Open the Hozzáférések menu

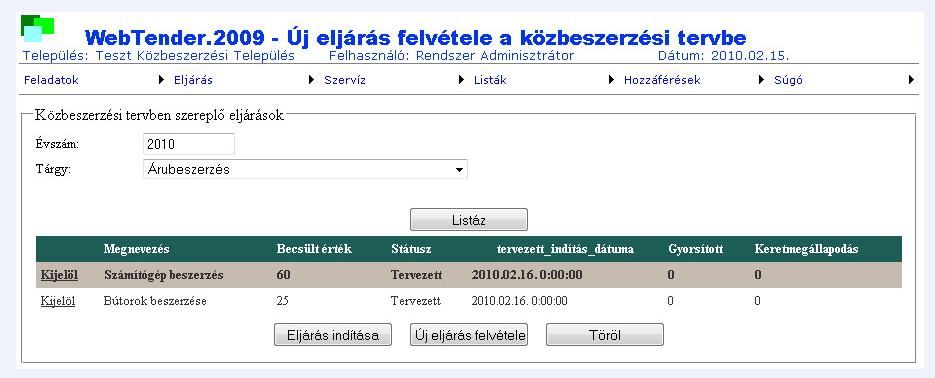[x=662, y=80]
